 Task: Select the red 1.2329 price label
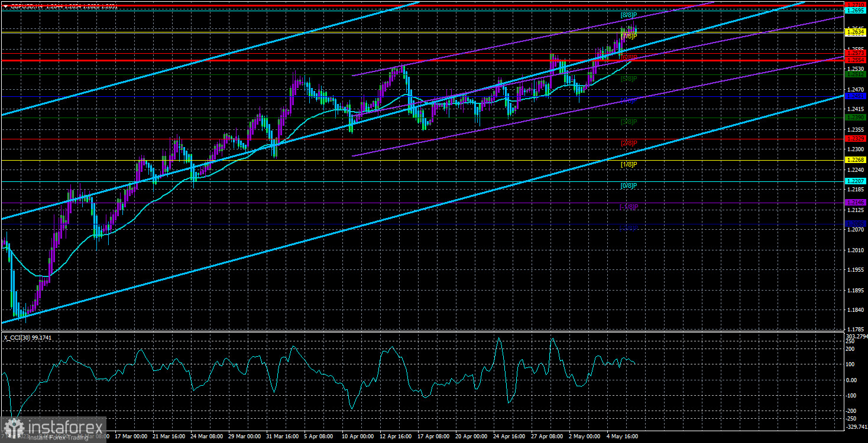(x=855, y=138)
